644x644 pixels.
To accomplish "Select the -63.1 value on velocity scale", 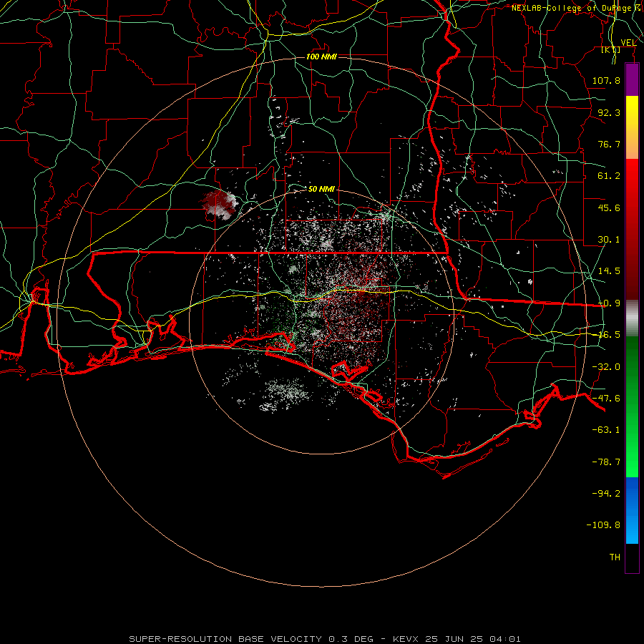I will [606, 430].
